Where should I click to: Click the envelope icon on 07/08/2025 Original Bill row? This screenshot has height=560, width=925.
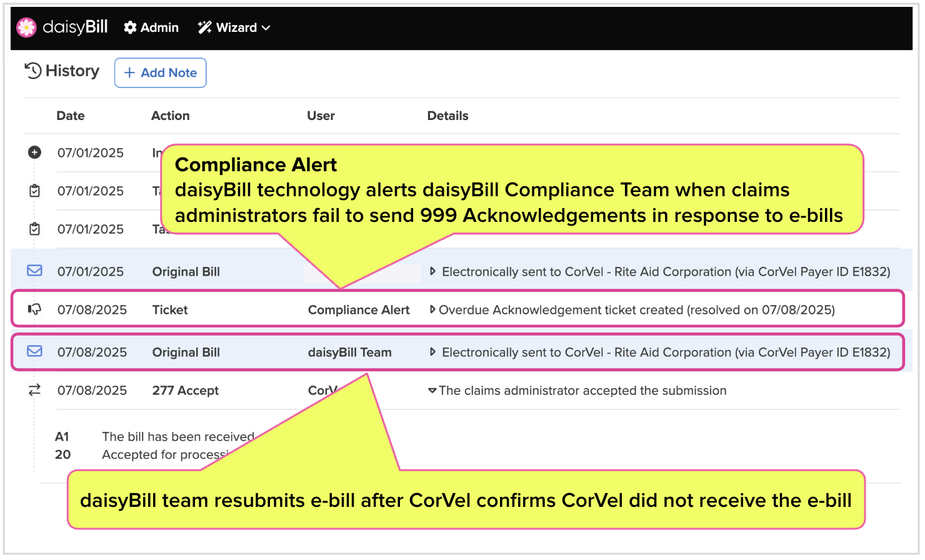(35, 351)
